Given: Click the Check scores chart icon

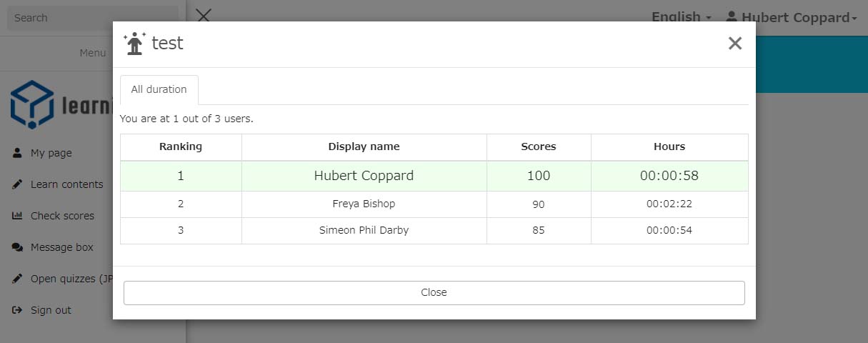Looking at the screenshot, I should tap(17, 216).
